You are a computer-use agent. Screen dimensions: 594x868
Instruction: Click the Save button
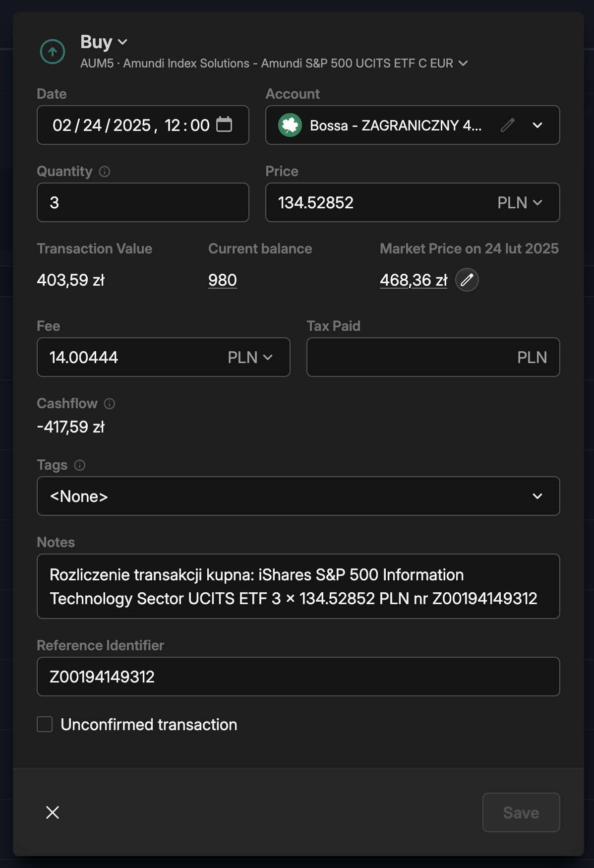(x=521, y=812)
